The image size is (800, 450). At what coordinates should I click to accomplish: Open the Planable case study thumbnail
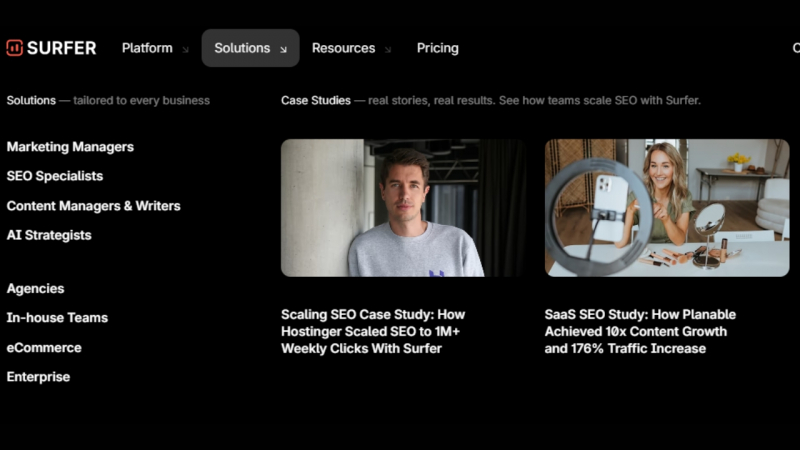(667, 208)
